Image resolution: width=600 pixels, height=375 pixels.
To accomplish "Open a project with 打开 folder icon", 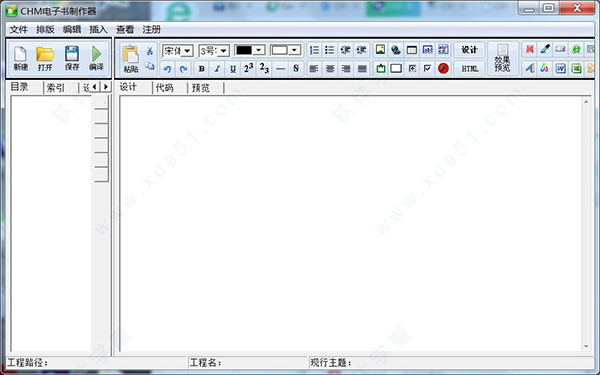I will (x=45, y=58).
